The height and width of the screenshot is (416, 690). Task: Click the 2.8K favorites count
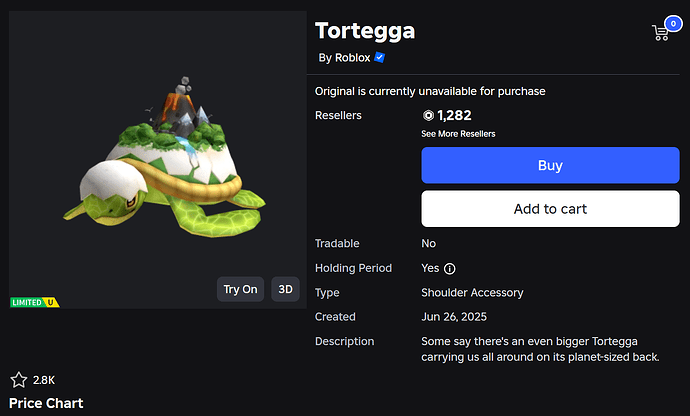[x=44, y=380]
